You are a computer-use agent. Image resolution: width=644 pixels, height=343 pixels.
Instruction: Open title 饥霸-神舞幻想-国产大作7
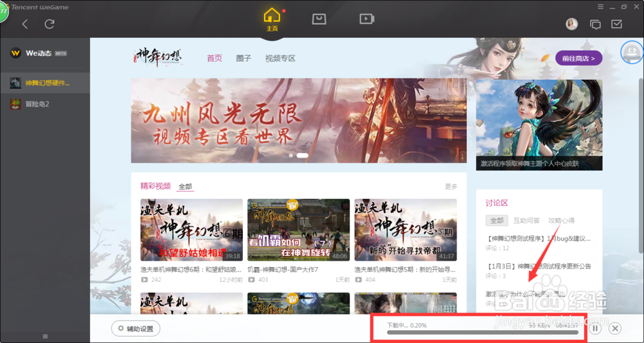click(283, 270)
